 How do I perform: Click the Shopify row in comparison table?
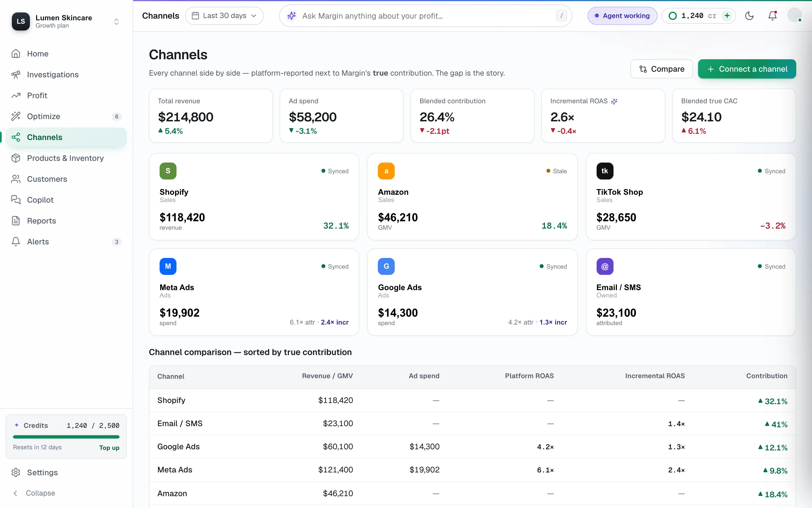(472, 400)
